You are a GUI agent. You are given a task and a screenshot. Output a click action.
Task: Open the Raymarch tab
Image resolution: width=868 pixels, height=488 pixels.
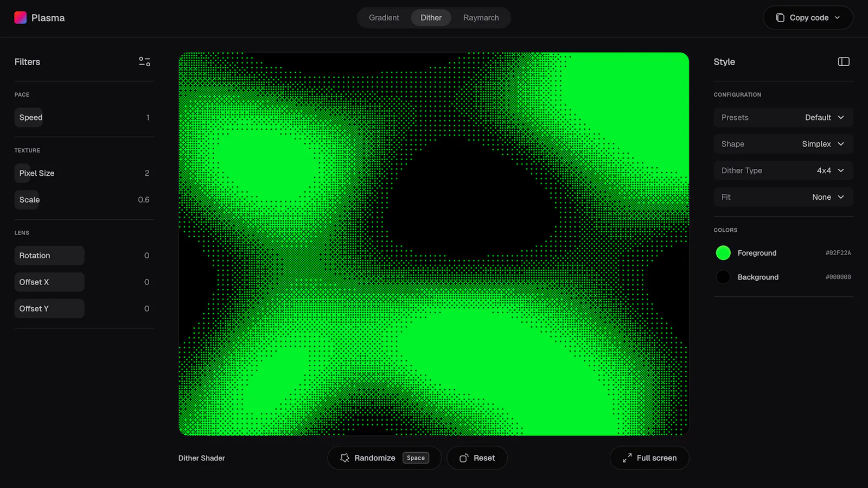pyautogui.click(x=481, y=18)
